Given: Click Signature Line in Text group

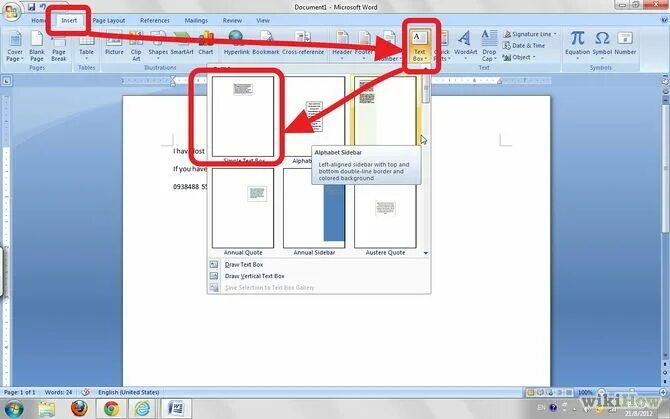Looking at the screenshot, I should [x=530, y=34].
